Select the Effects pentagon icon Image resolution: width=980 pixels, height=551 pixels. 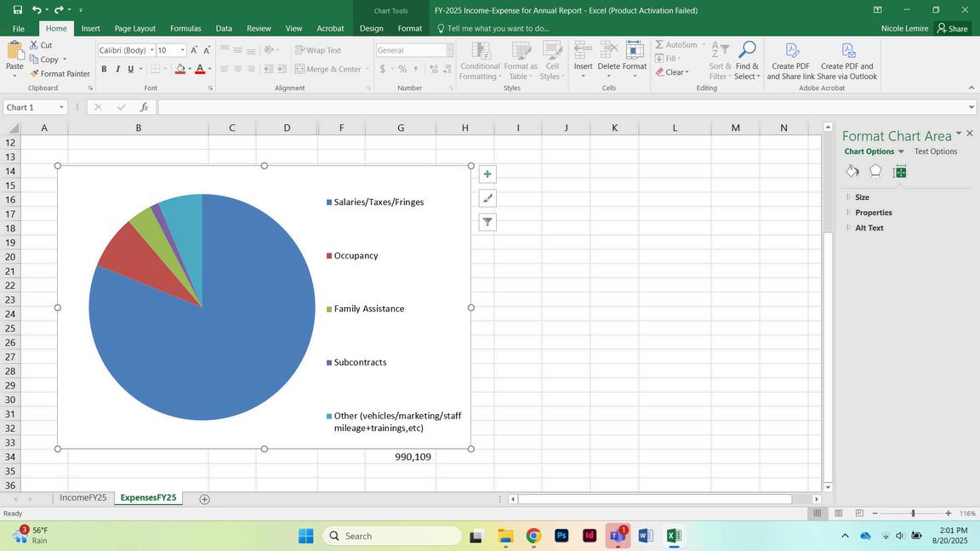click(x=875, y=172)
